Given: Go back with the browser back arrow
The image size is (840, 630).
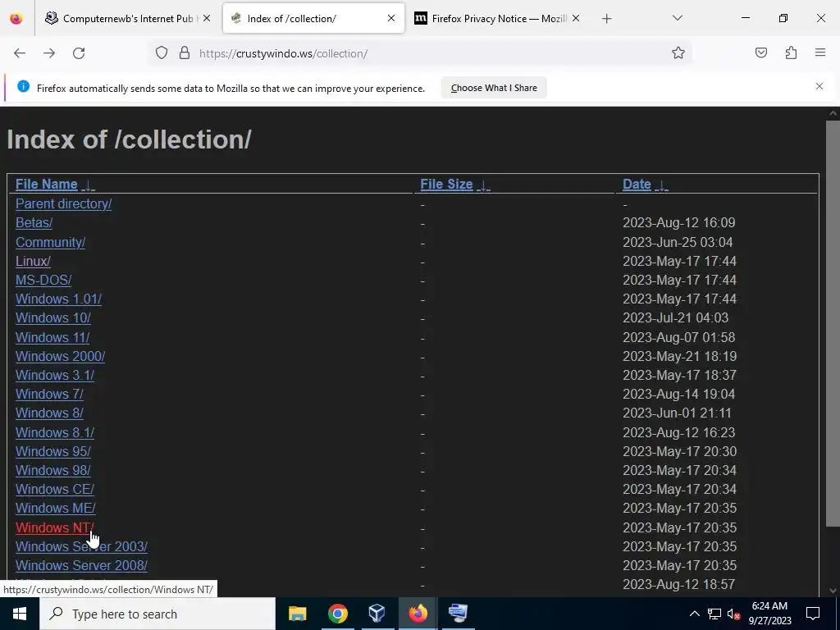Looking at the screenshot, I should [20, 53].
